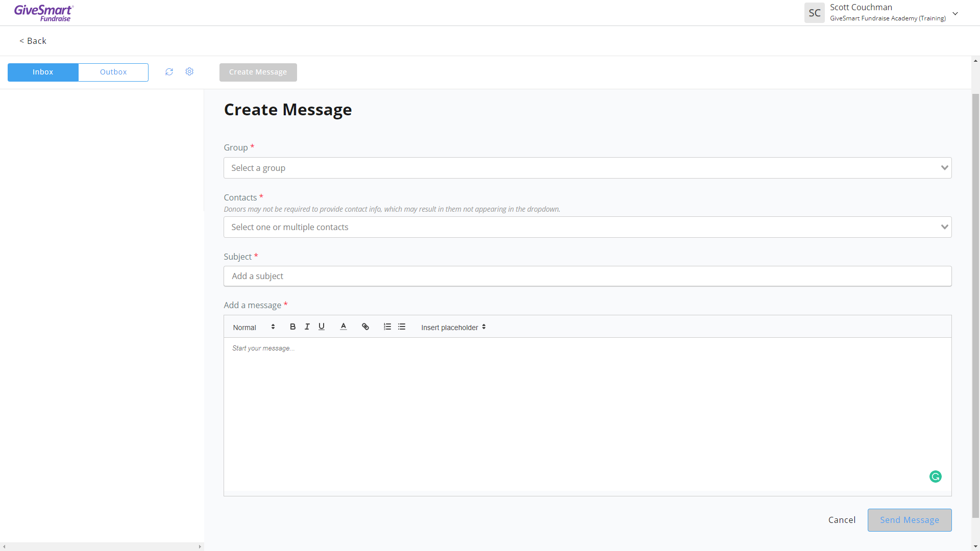Image resolution: width=980 pixels, height=551 pixels.
Task: Click into the Add a subject field
Action: pyautogui.click(x=587, y=276)
